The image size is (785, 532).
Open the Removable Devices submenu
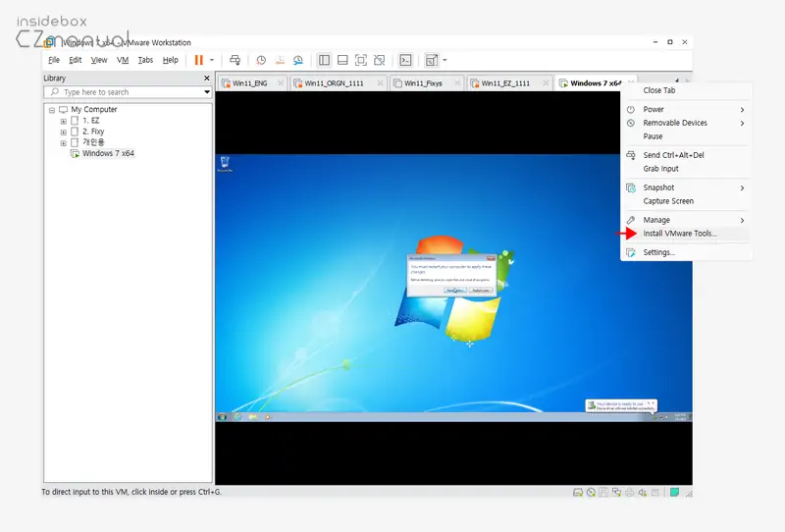(x=686, y=123)
